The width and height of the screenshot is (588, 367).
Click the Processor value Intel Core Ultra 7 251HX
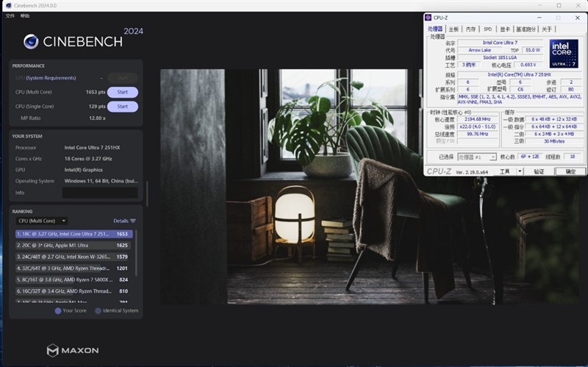click(93, 148)
